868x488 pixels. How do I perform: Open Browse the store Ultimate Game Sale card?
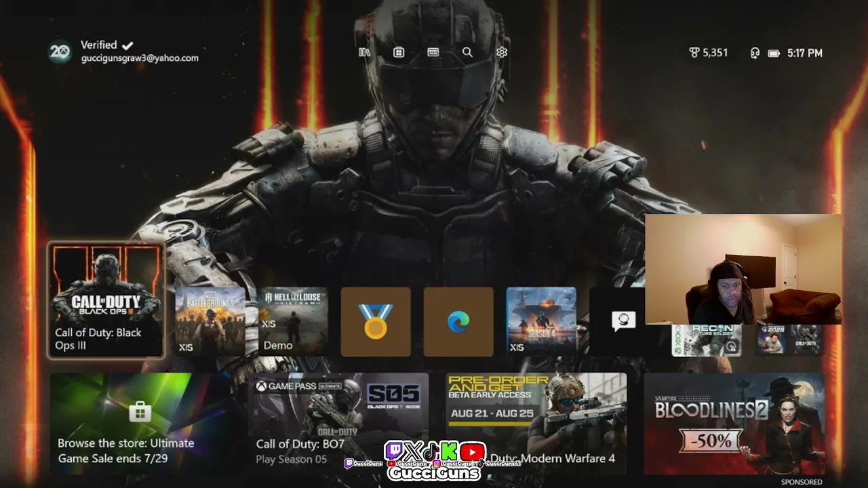click(140, 423)
